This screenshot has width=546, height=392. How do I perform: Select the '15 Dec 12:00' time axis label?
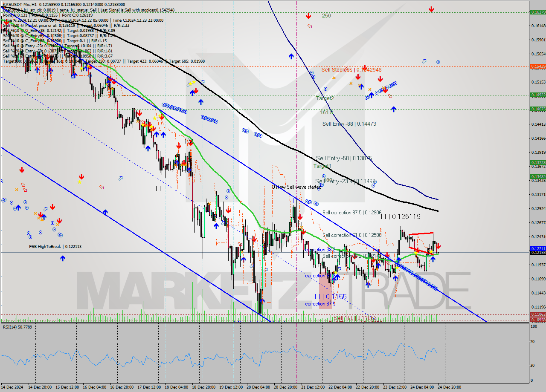(67, 387)
